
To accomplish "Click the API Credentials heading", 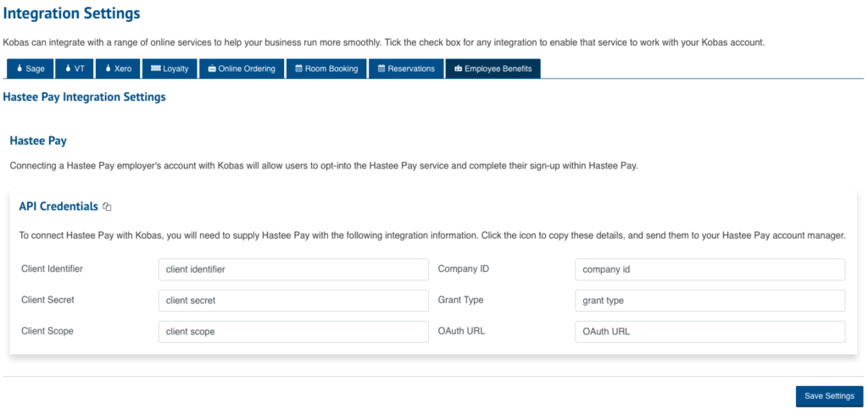I will [x=58, y=206].
